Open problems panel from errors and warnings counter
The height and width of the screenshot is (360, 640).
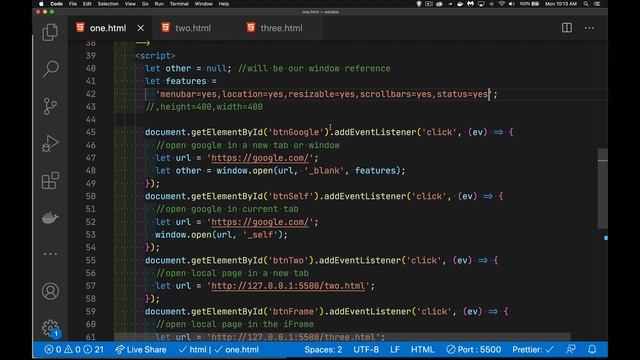coord(74,350)
